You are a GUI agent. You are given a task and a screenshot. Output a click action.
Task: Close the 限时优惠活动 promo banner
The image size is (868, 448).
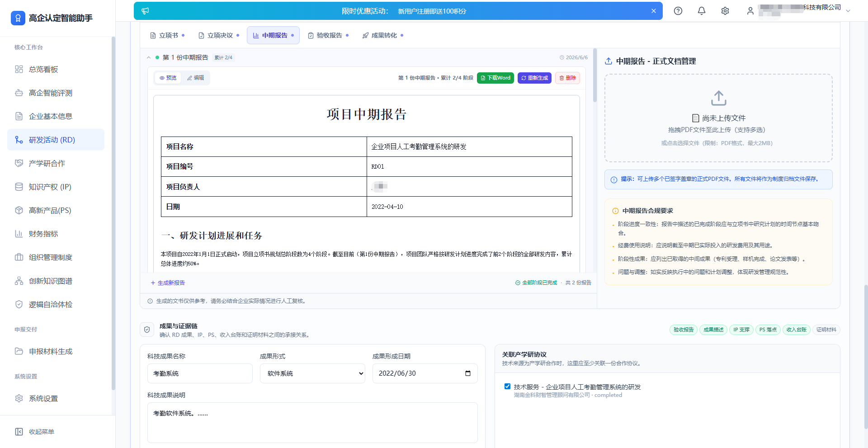[653, 11]
